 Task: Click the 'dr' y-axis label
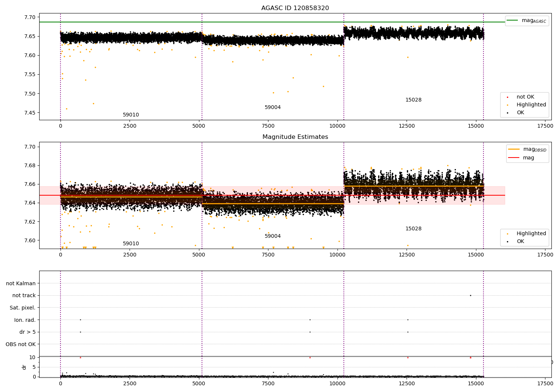24,367
